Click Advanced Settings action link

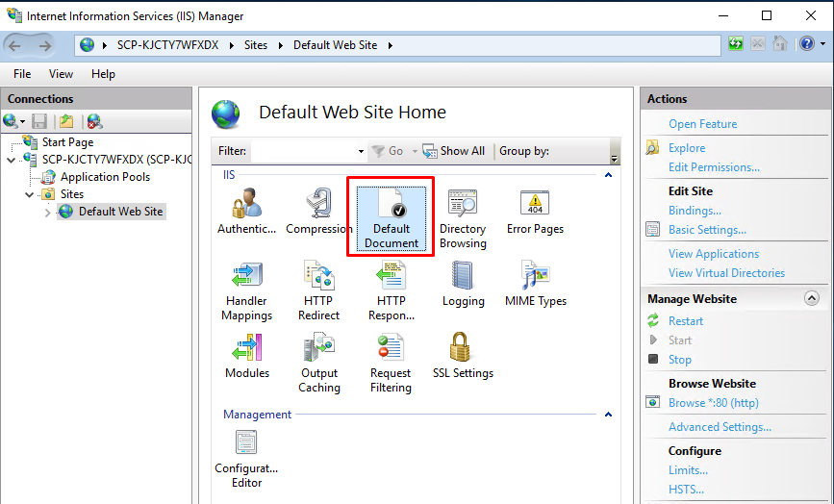720,427
